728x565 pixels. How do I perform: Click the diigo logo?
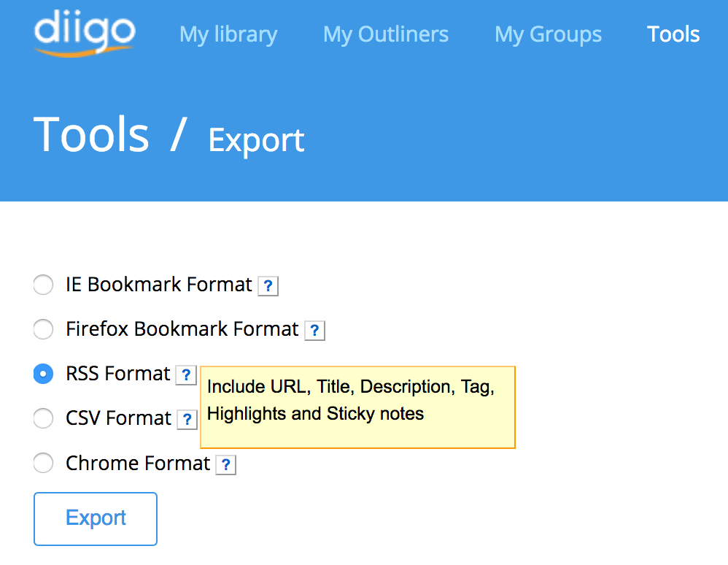(x=85, y=33)
